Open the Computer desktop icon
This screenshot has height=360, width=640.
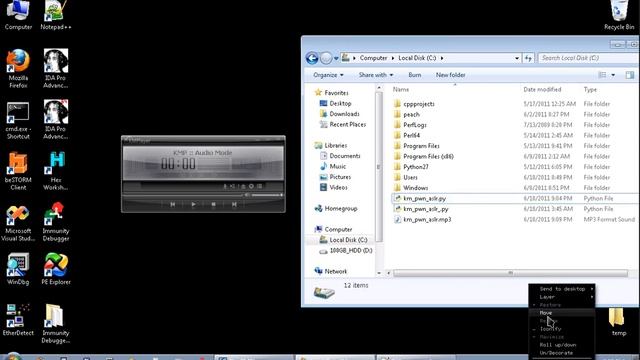[x=18, y=16]
